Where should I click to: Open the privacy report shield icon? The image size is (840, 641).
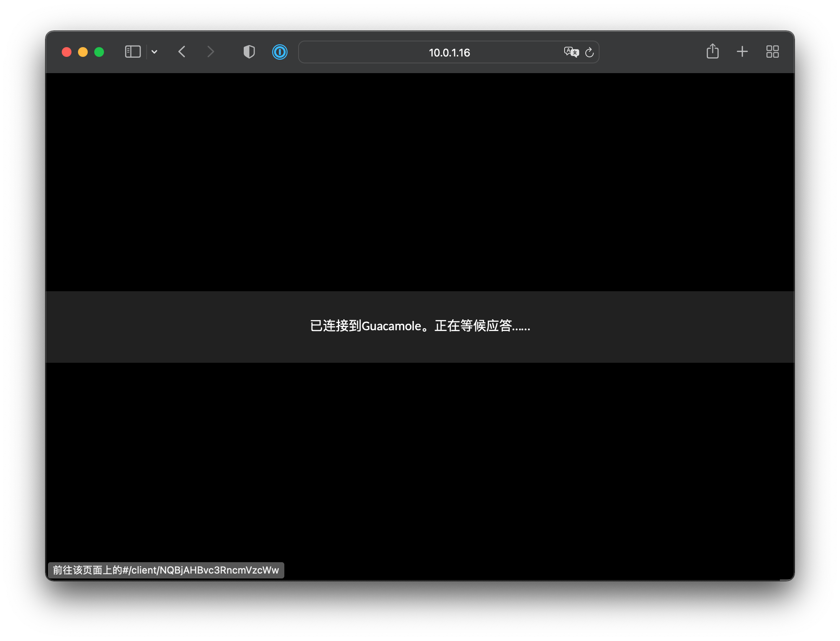pos(249,52)
